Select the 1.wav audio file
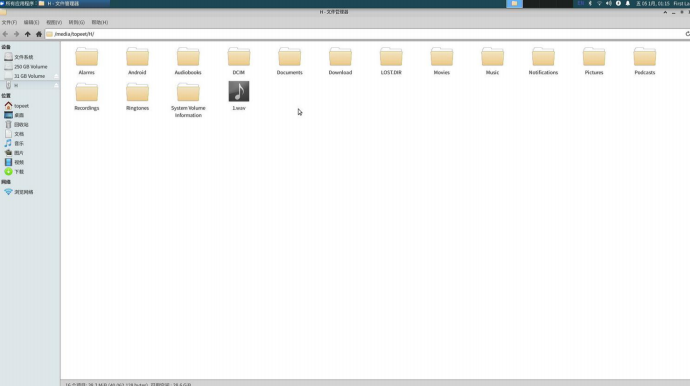The height and width of the screenshot is (386, 690). (239, 96)
